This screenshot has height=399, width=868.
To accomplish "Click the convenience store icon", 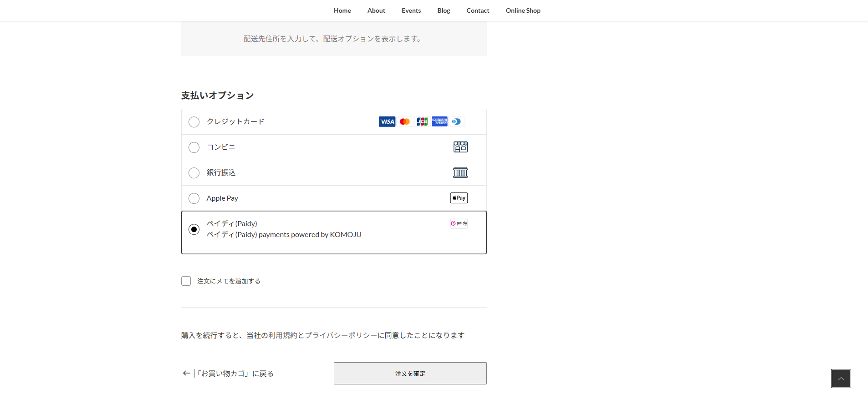I will coord(460,147).
